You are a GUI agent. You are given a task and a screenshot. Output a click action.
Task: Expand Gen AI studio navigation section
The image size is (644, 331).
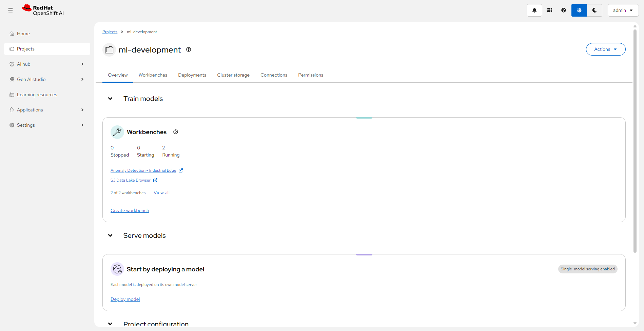click(47, 79)
